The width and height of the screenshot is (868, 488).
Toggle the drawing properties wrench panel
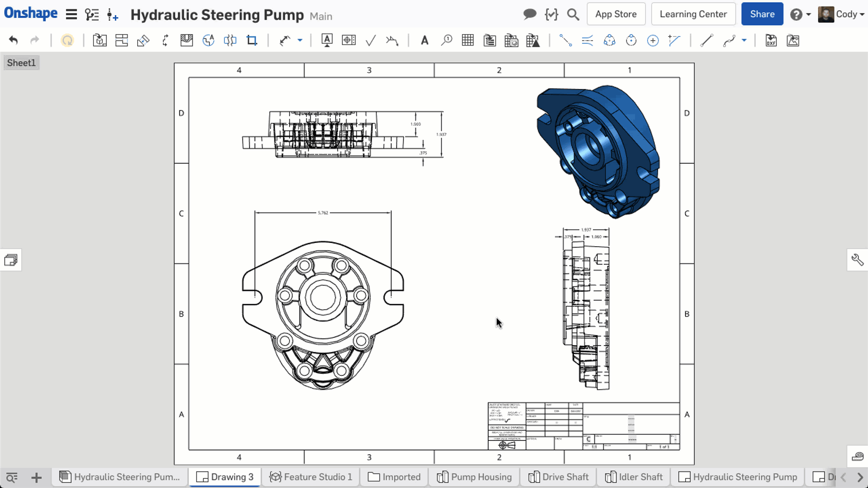(x=857, y=260)
